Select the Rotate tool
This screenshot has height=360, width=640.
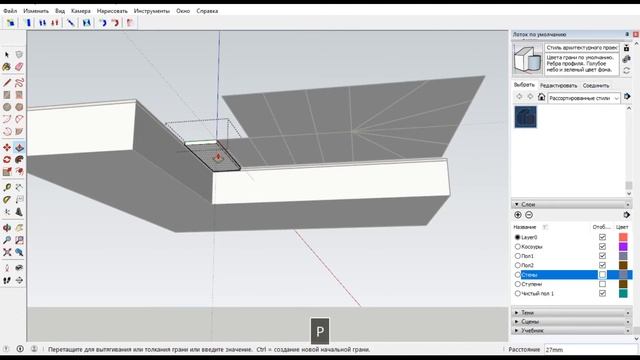coord(7,160)
